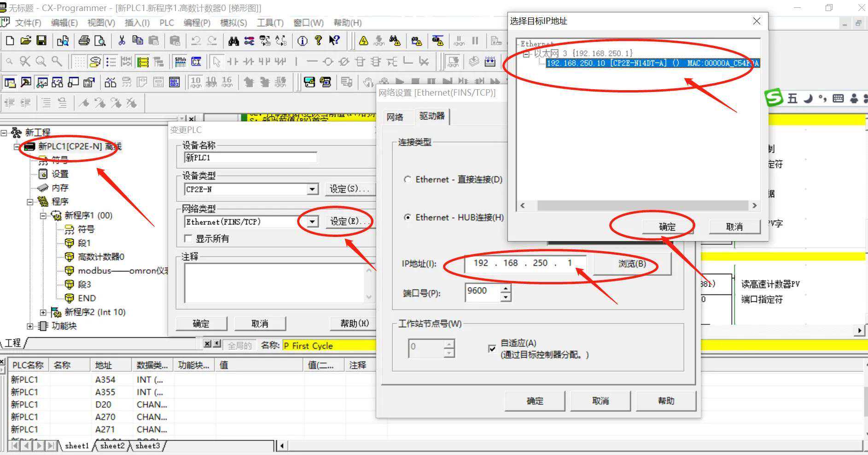Click the 浏览(B) browse button
Image resolution: width=868 pixels, height=455 pixels.
[632, 264]
